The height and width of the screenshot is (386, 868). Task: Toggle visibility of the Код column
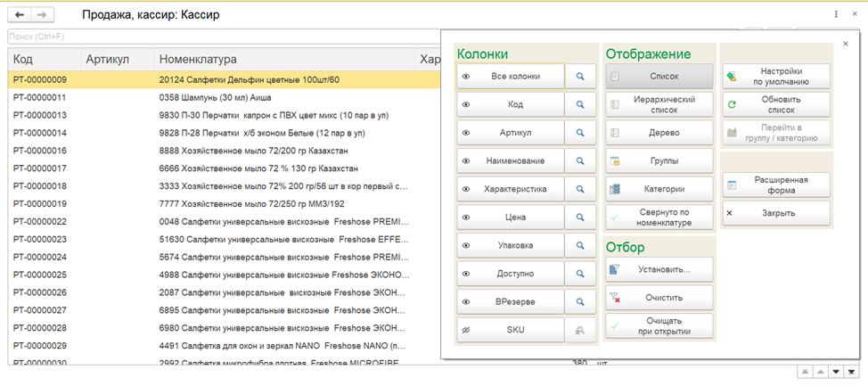[511, 104]
